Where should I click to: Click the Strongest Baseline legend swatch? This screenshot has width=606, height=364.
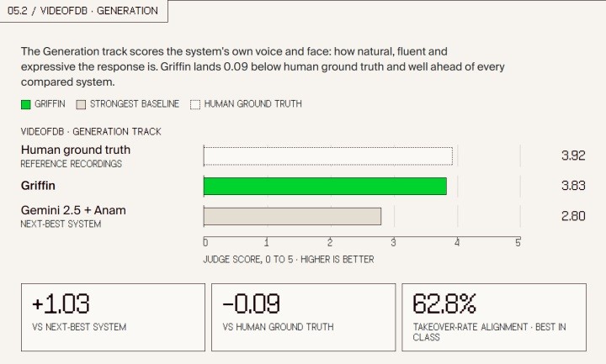[81, 104]
